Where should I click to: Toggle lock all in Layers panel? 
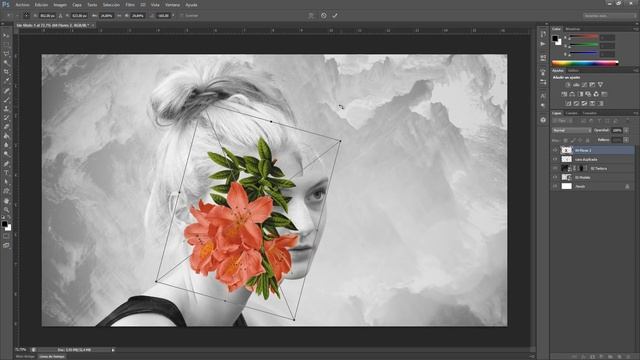click(588, 140)
